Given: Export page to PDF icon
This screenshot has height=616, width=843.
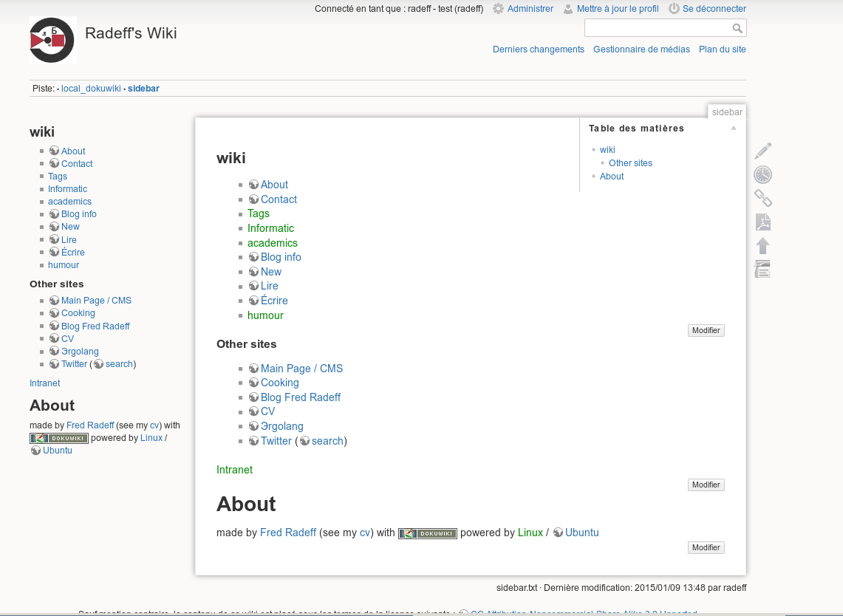Looking at the screenshot, I should (x=763, y=222).
